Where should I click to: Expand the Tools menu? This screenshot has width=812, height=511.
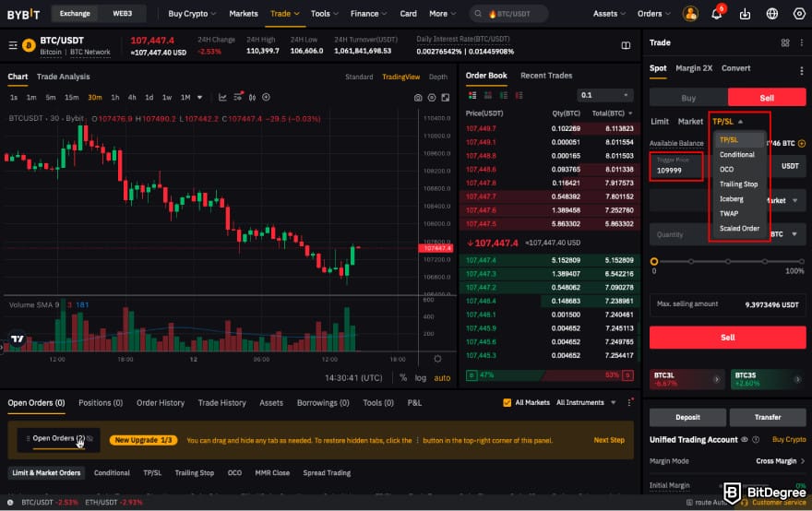[324, 14]
